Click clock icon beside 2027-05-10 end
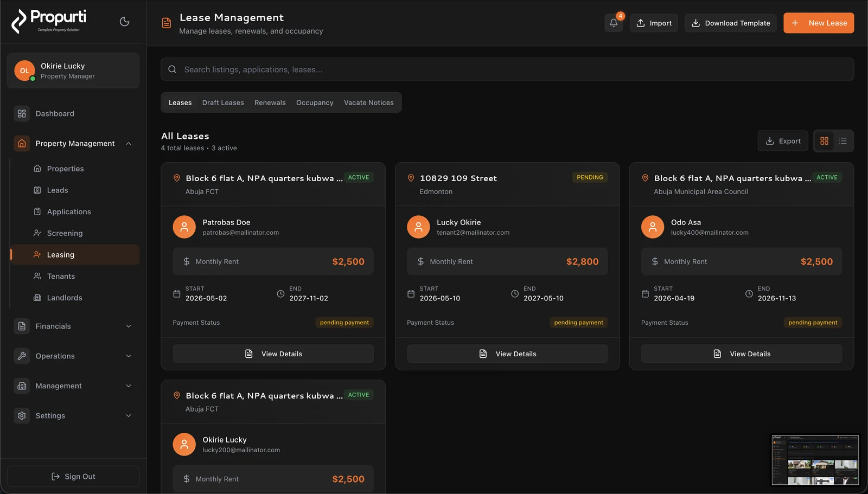Viewport: 868px width, 494px height. [515, 294]
